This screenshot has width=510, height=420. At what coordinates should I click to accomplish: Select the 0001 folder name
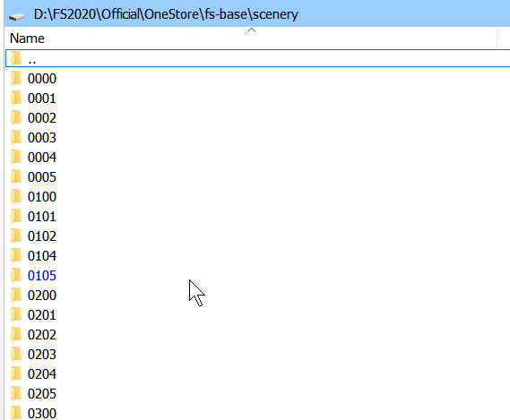point(42,99)
